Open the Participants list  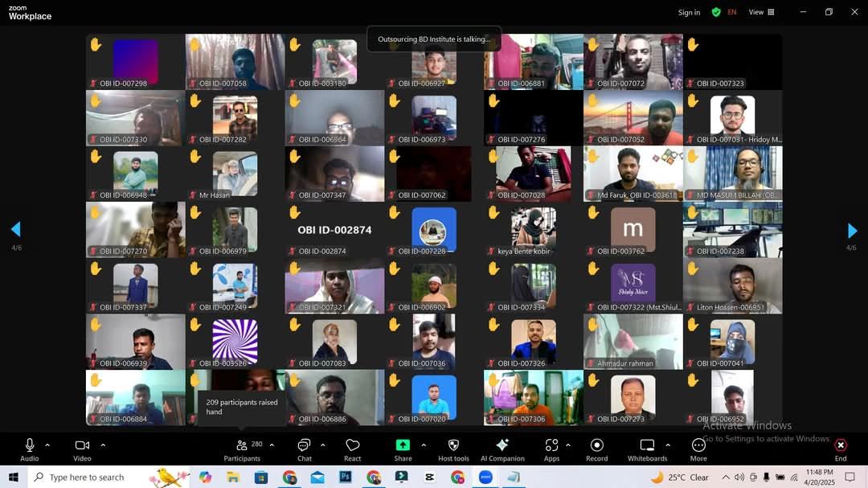pos(242,449)
